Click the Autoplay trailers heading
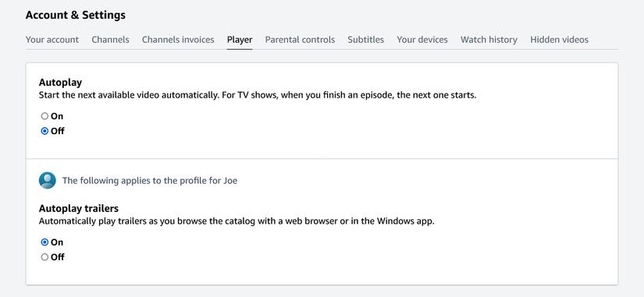Image resolution: width=644 pixels, height=297 pixels. point(78,208)
